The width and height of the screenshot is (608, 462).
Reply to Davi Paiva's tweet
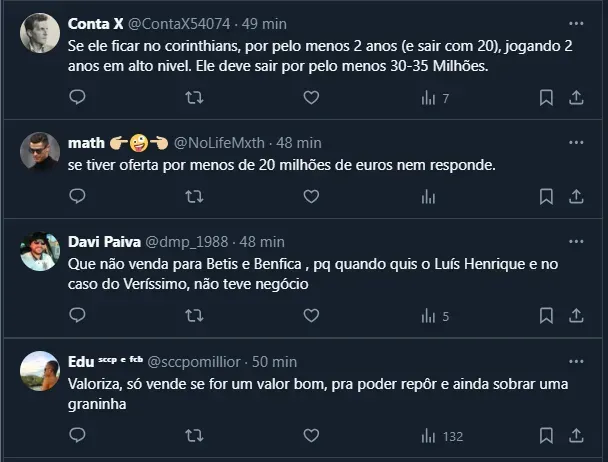click(x=78, y=316)
